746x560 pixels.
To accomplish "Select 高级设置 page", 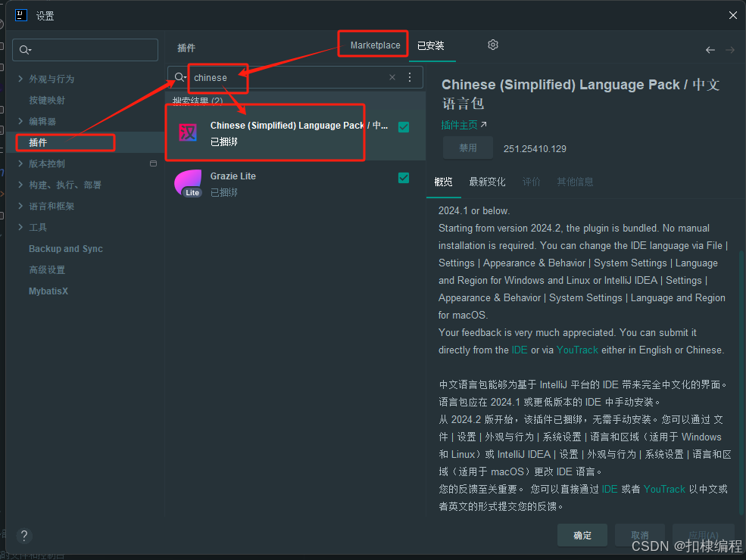I will point(47,269).
